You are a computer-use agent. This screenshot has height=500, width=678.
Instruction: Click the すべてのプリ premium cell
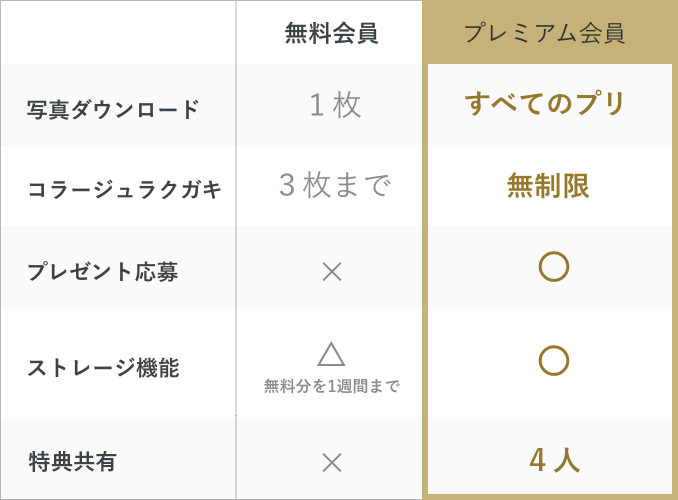545,104
